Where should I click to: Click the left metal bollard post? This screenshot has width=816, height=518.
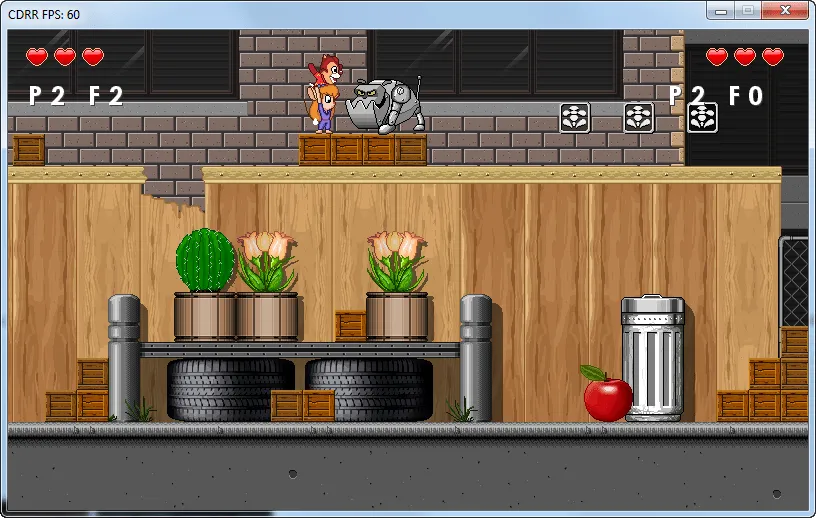coord(124,358)
